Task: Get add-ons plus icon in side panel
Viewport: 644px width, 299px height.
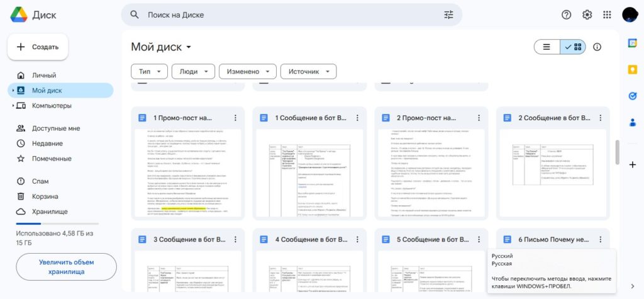Action: coord(633,165)
